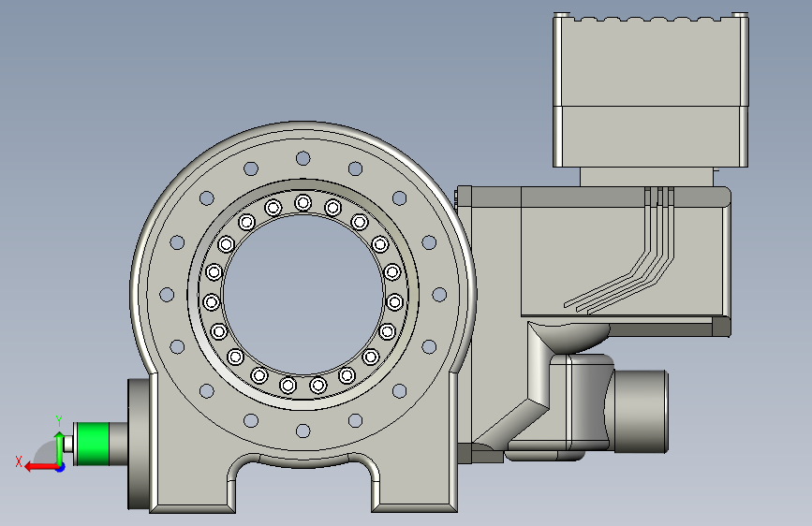Click the "X" label of the triad
This screenshot has width=812, height=526.
19,461
